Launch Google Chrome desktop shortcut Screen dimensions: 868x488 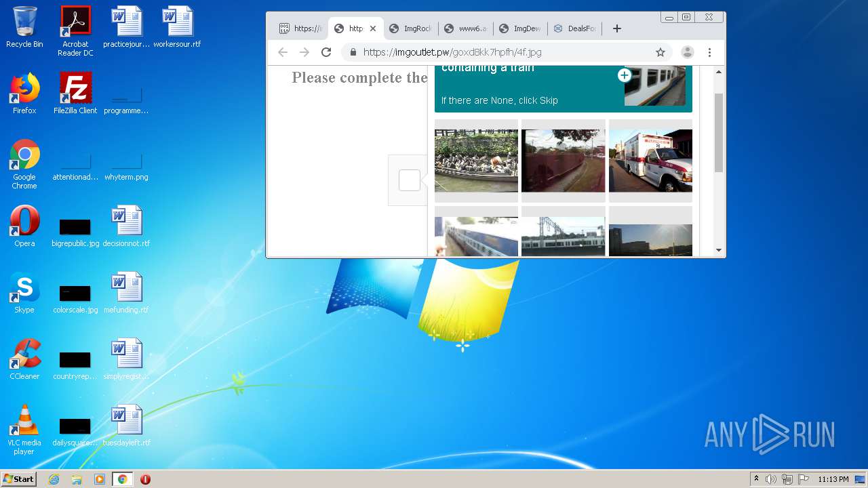tap(24, 164)
